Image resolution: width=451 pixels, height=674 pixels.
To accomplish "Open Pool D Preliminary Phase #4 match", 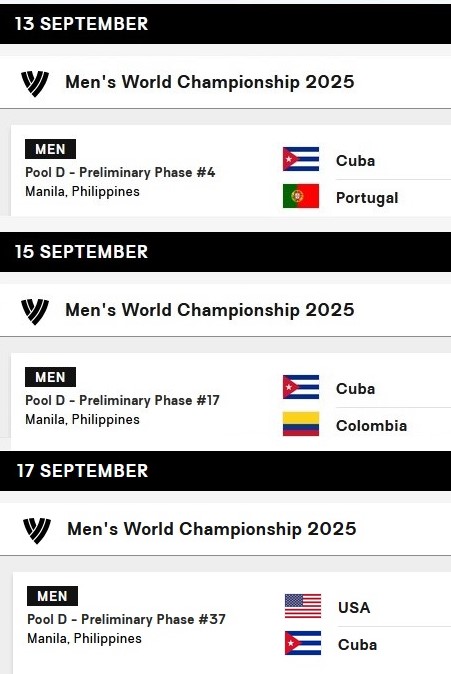I will tap(120, 172).
